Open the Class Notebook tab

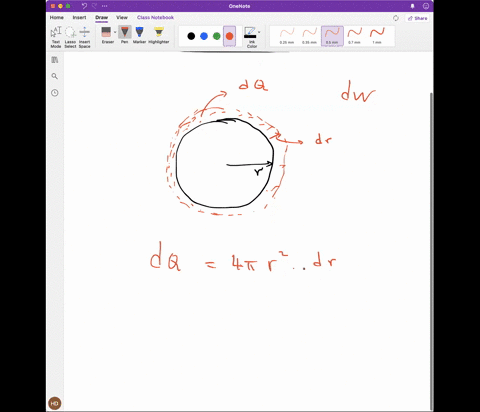pyautogui.click(x=155, y=17)
